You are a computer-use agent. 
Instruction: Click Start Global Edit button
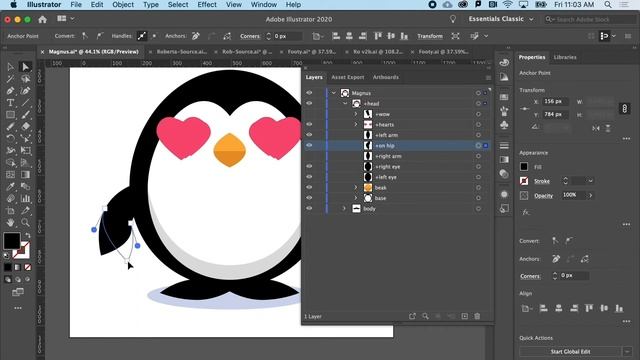click(570, 351)
